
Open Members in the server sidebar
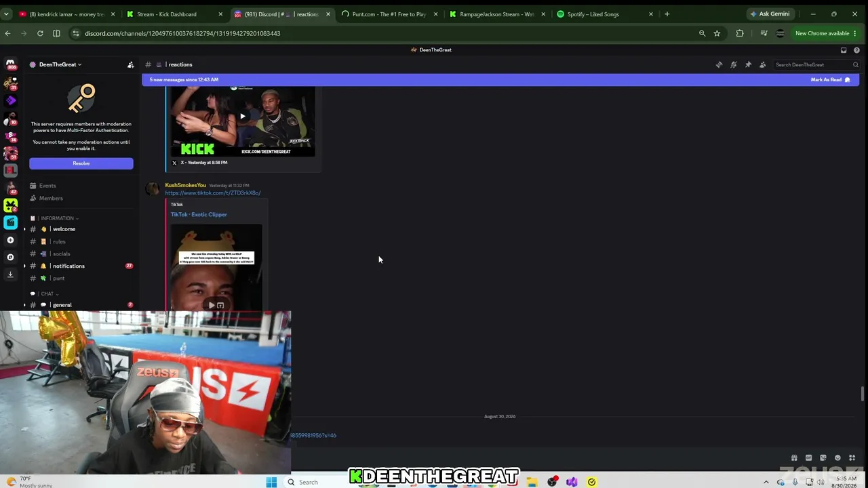click(x=51, y=199)
